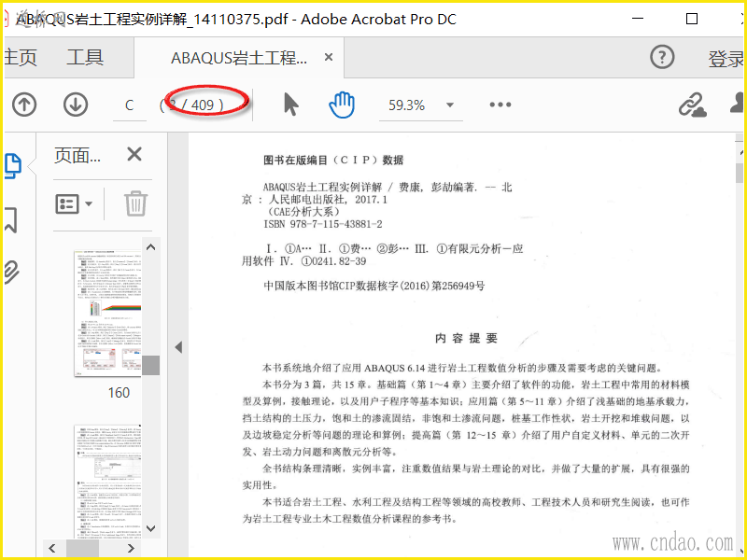The width and height of the screenshot is (747, 560).
Task: Activate the hand pan tool
Action: (x=342, y=105)
